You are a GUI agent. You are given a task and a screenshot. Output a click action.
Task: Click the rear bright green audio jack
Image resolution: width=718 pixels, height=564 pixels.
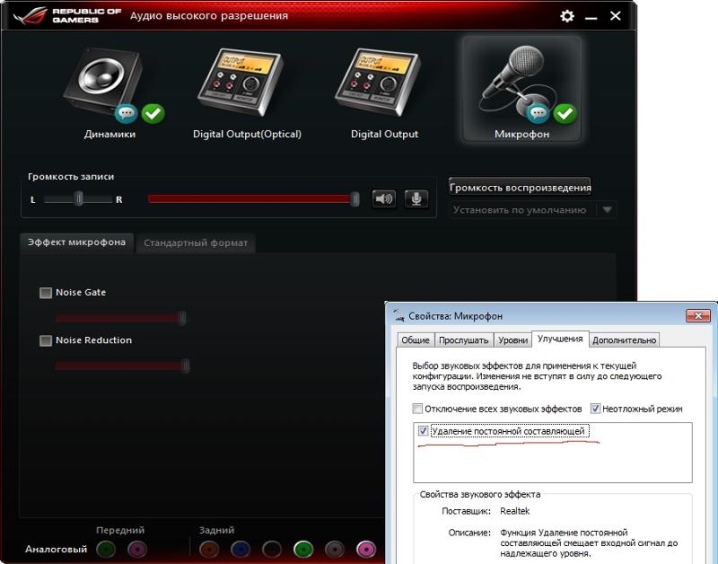[x=303, y=549]
